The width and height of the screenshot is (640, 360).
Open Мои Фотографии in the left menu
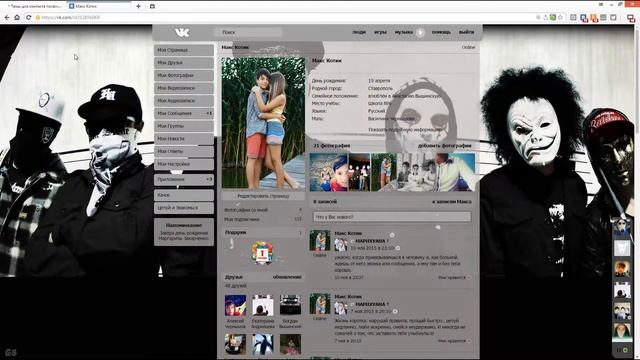[x=184, y=76]
